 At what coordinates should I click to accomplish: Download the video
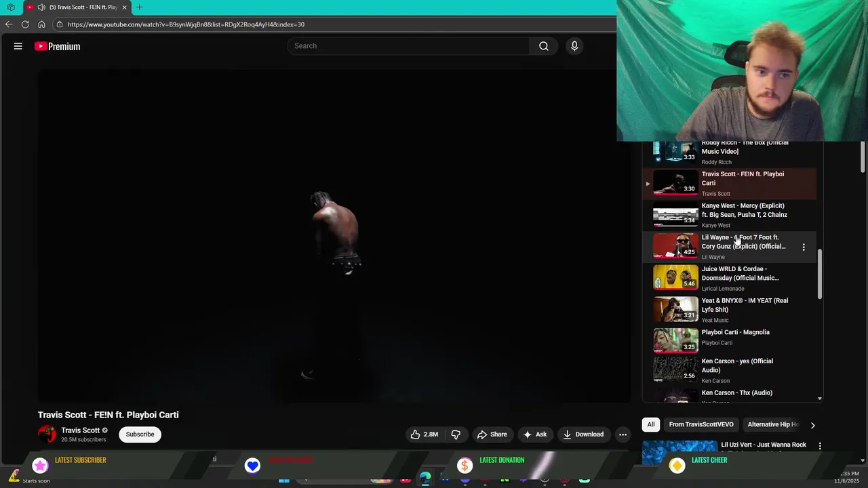click(x=583, y=434)
